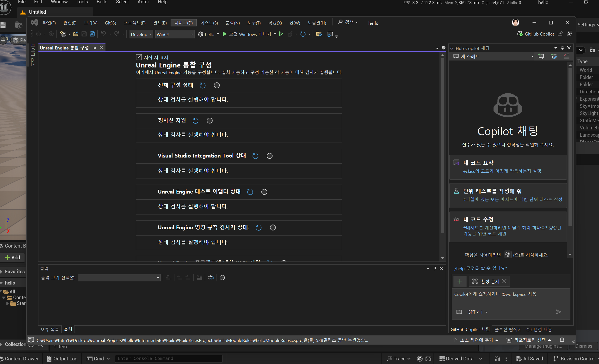Click send message arrow in Copilot chat
This screenshot has height=364, width=599.
coord(558,312)
